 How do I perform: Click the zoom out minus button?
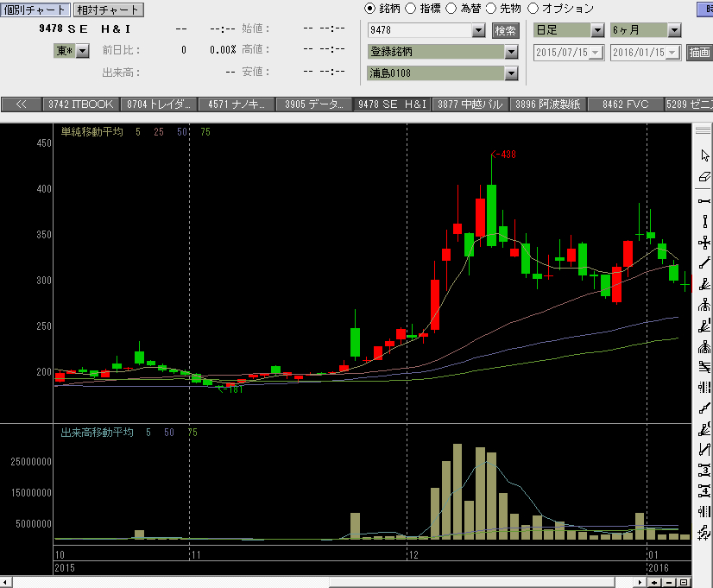pos(669,583)
